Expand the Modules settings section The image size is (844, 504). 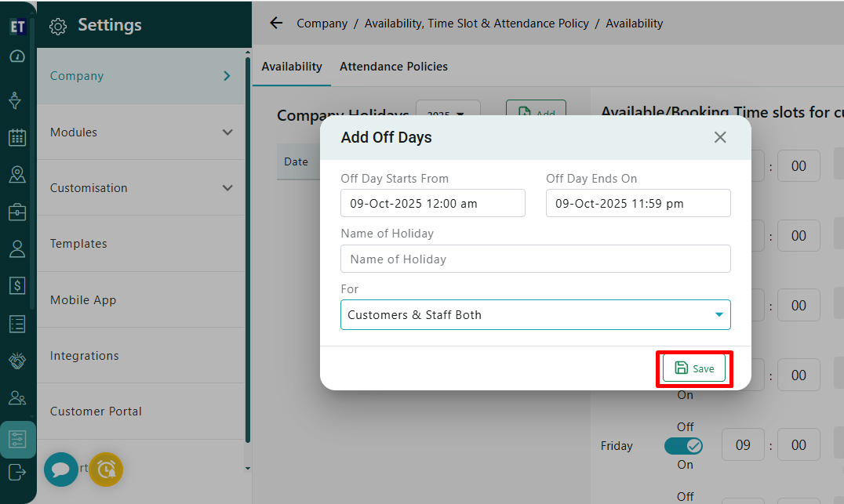(x=141, y=132)
